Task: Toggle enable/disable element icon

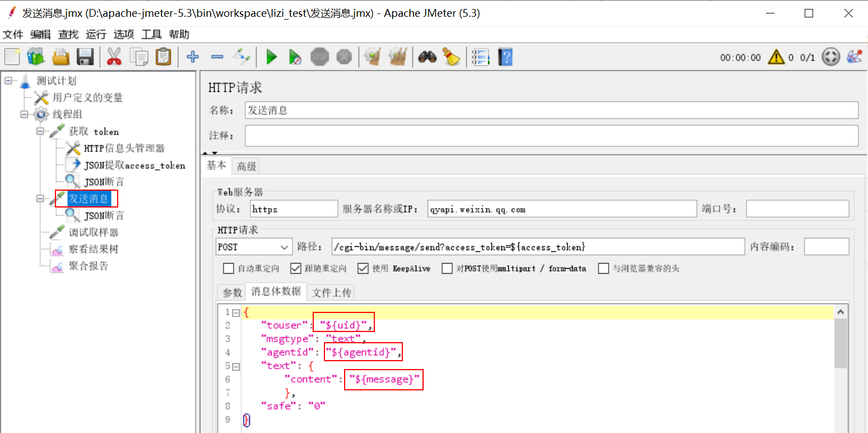Action: (x=242, y=57)
